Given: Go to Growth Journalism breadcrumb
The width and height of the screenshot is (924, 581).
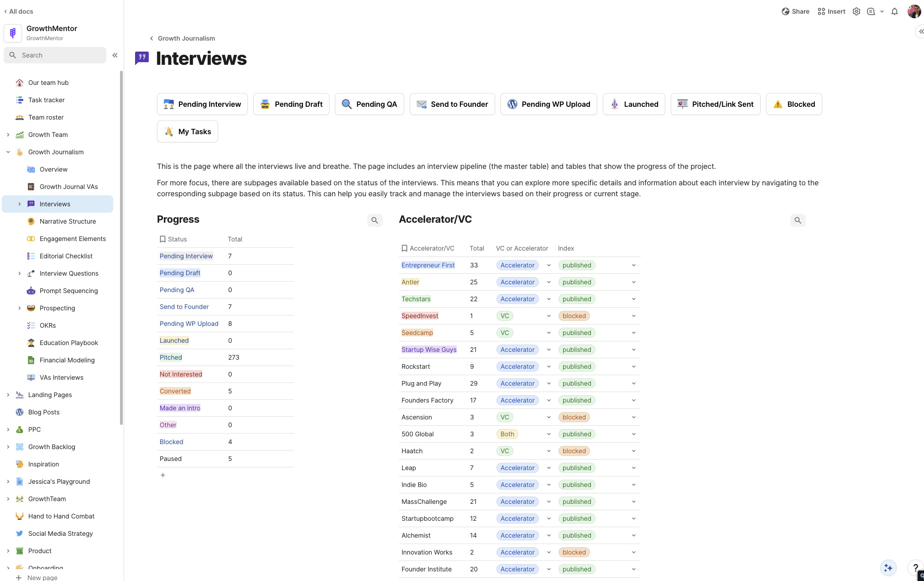Looking at the screenshot, I should (186, 38).
